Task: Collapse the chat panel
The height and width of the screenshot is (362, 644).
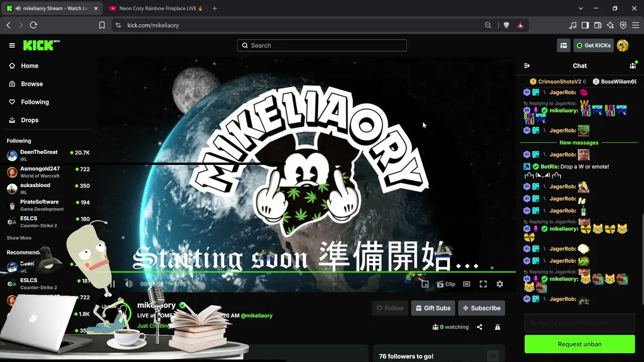Action: click(527, 66)
